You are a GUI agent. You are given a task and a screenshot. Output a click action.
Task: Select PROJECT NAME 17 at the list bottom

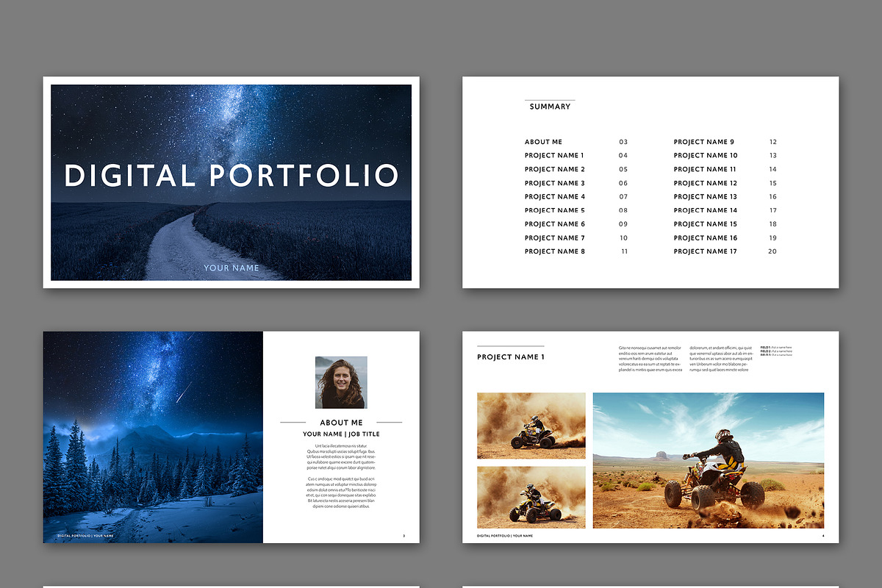pyautogui.click(x=706, y=251)
